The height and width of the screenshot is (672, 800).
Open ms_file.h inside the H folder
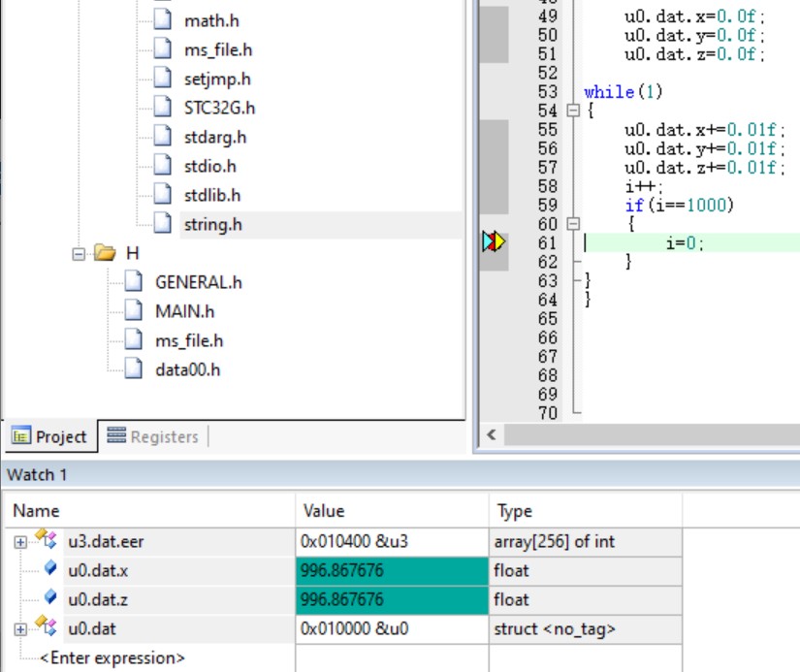coord(189,340)
